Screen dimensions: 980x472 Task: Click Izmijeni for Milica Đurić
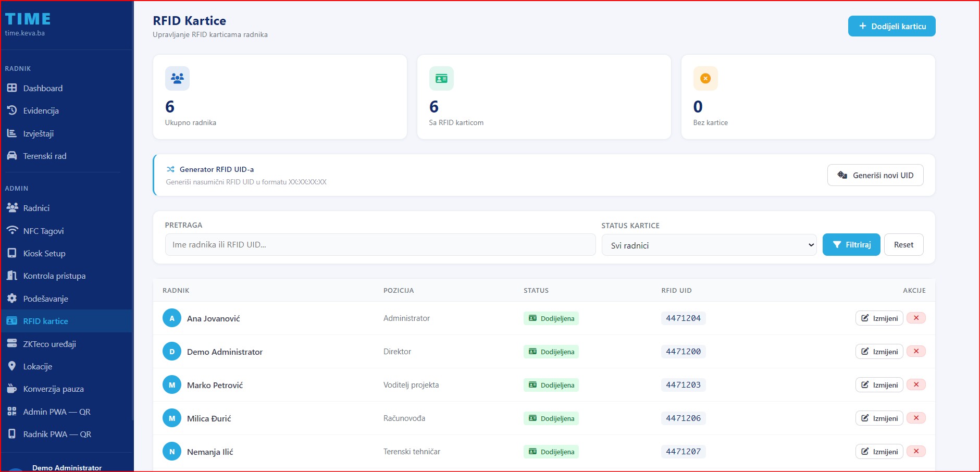[x=879, y=418]
